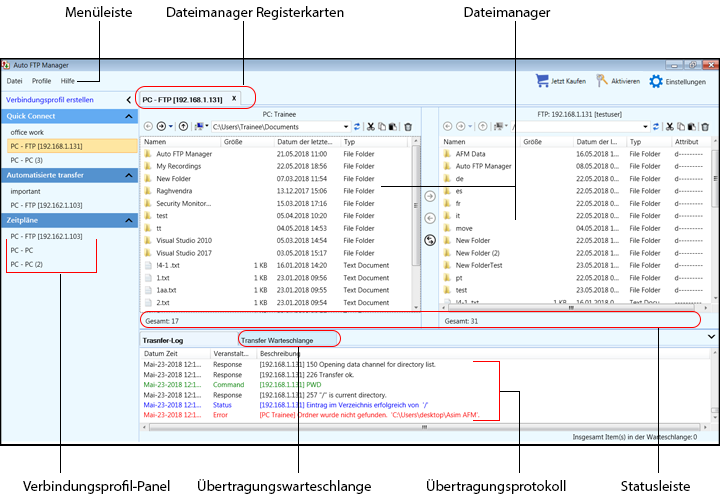Collapse the Zeitpläne section
Screen dimensions: 720x502
coord(130,221)
